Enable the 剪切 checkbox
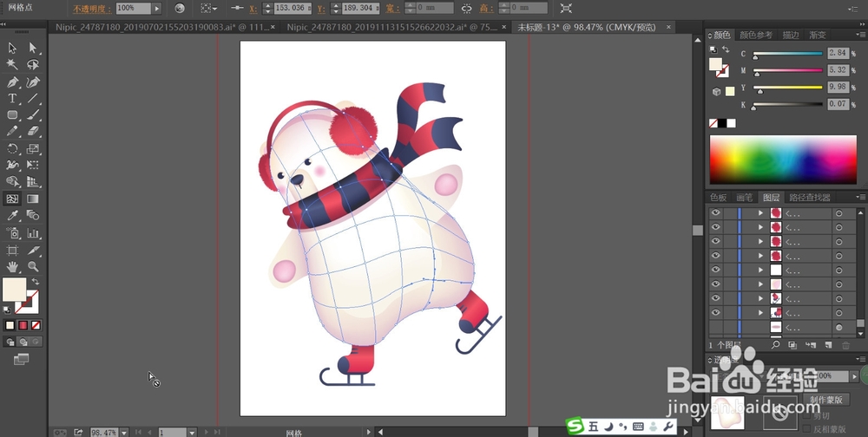The height and width of the screenshot is (437, 868). tap(806, 415)
